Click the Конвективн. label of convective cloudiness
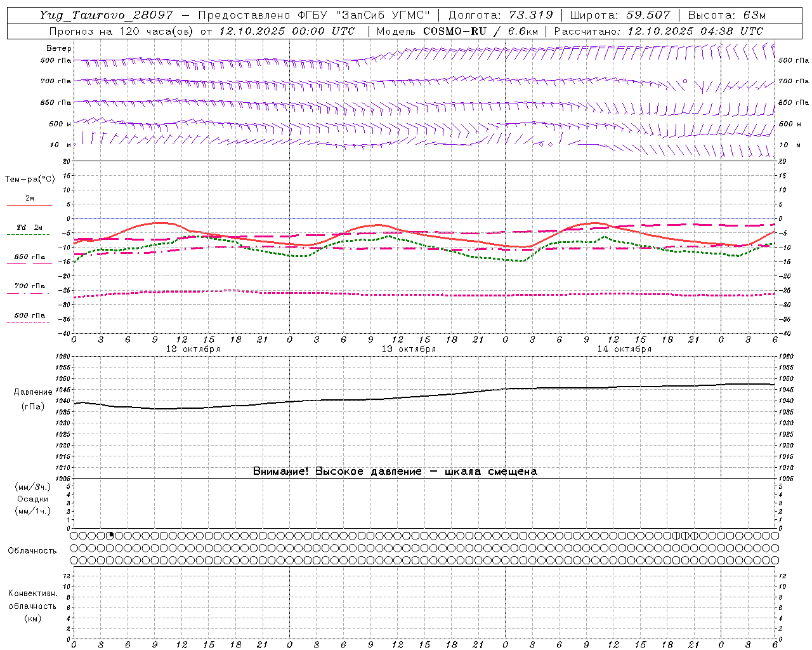The width and height of the screenshot is (812, 650). 32,594
